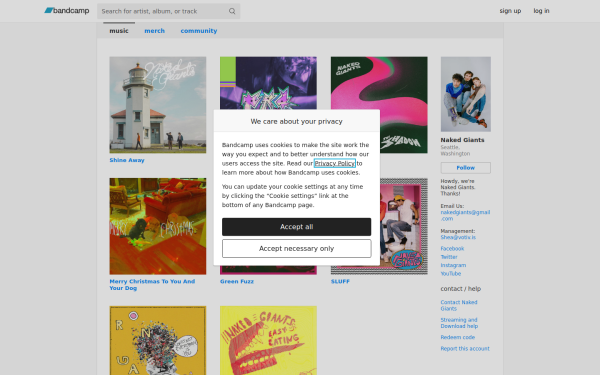Open the log in link

[x=541, y=11]
